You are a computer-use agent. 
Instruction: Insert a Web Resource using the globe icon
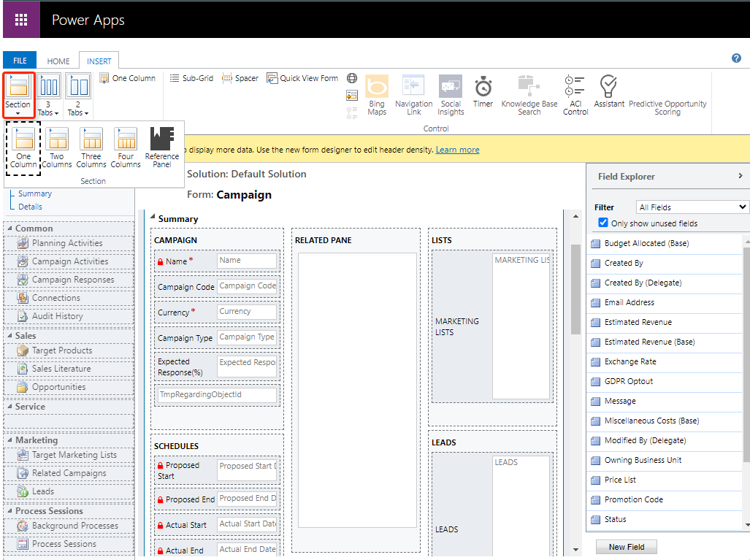(352, 78)
